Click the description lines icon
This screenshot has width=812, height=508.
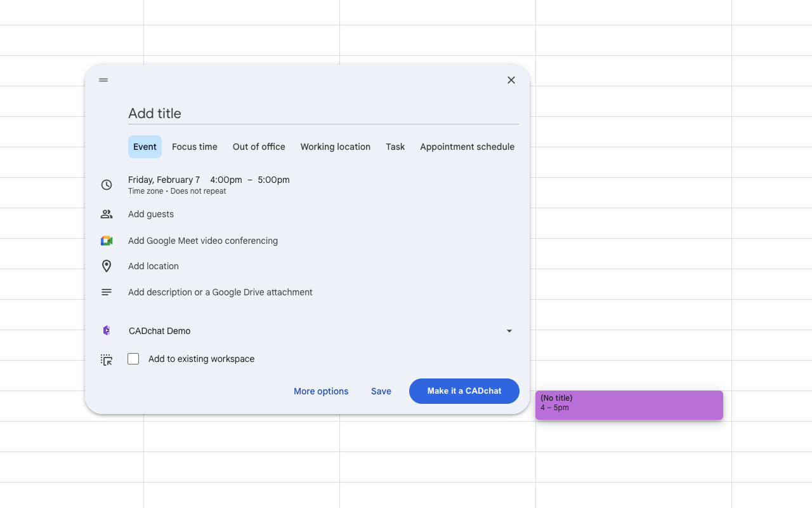pos(107,292)
